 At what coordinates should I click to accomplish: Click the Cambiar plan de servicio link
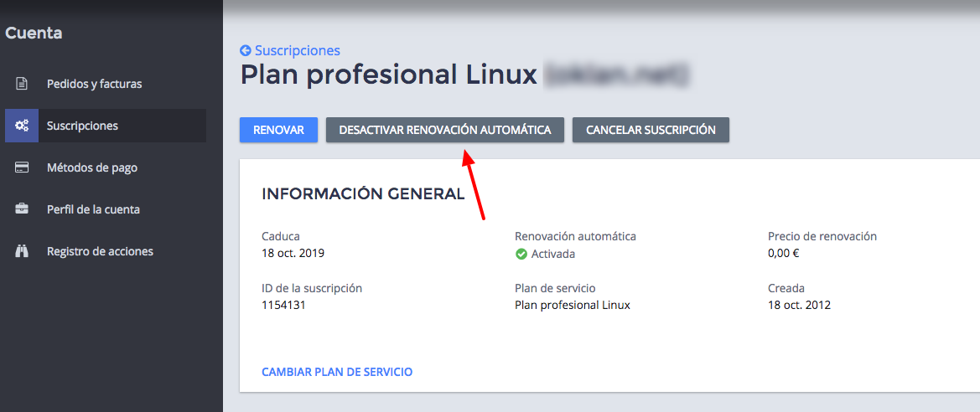pyautogui.click(x=337, y=372)
